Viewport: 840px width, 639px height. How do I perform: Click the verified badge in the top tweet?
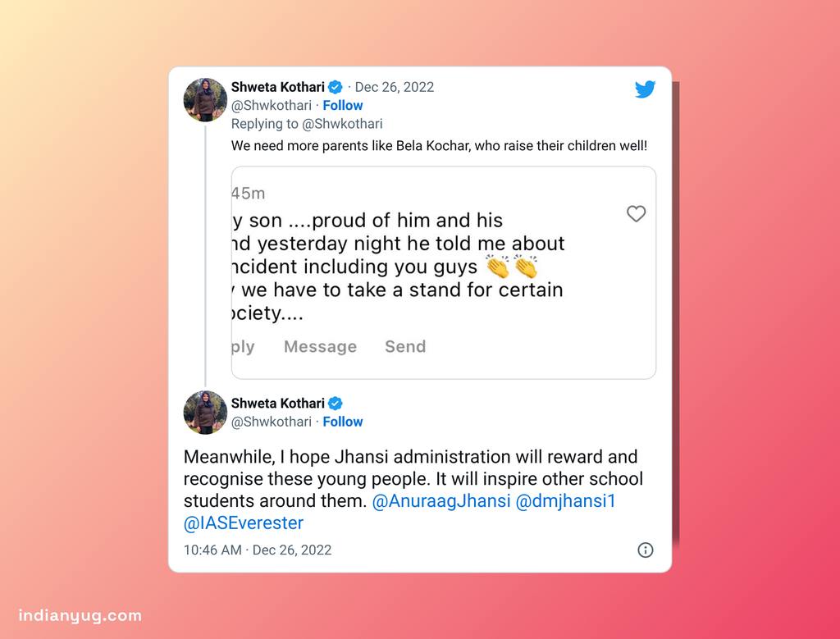pyautogui.click(x=336, y=87)
